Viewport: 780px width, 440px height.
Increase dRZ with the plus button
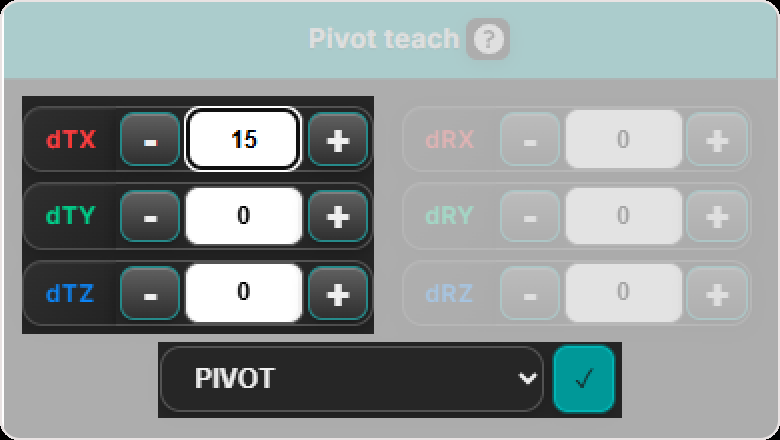(x=717, y=293)
